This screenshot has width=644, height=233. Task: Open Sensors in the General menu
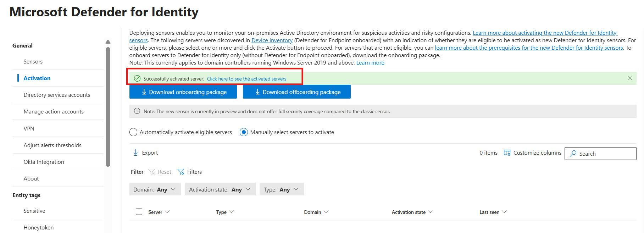pos(33,61)
